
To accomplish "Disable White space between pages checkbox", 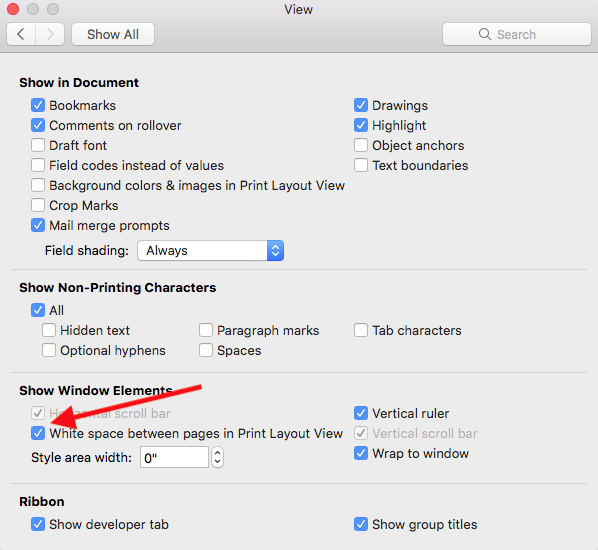I will click(38, 433).
